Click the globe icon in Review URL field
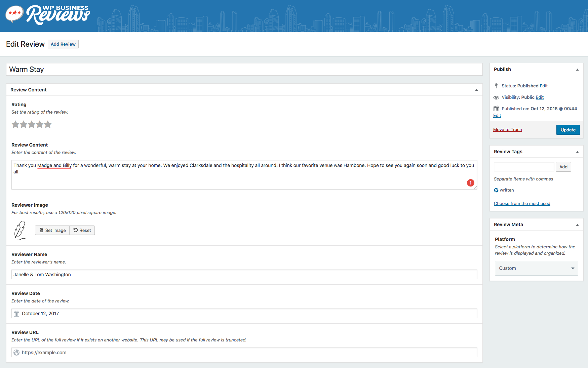The image size is (588, 368). (16, 353)
